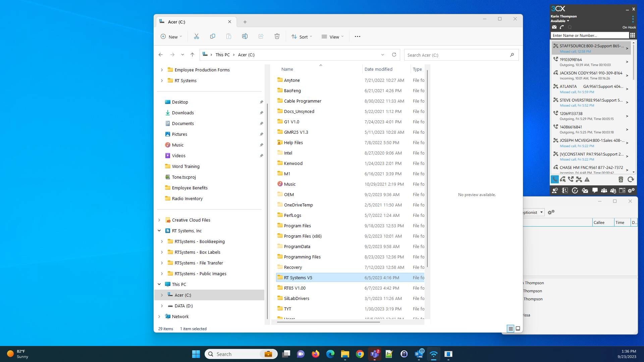Viewport: 644px width, 362px height.
Task: Collapse the RT Systems, Inc tree node
Action: click(159, 231)
